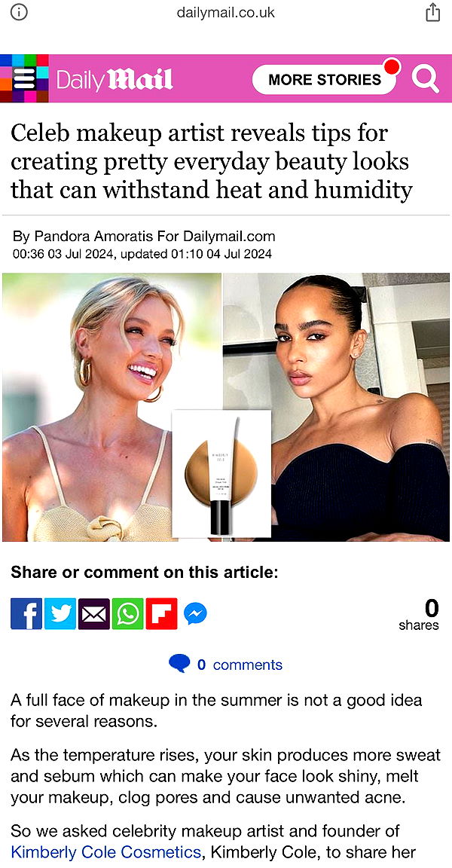Tap the dailymail.co.uk address bar
The width and height of the screenshot is (452, 868).
(x=226, y=13)
